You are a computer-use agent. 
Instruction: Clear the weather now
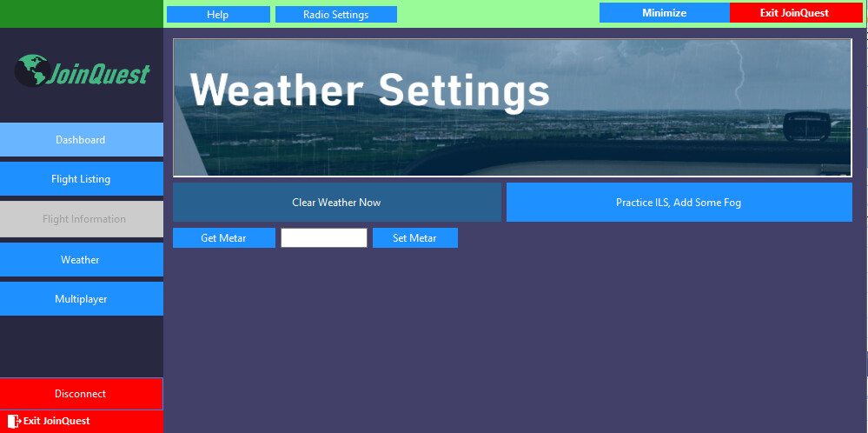(x=336, y=202)
